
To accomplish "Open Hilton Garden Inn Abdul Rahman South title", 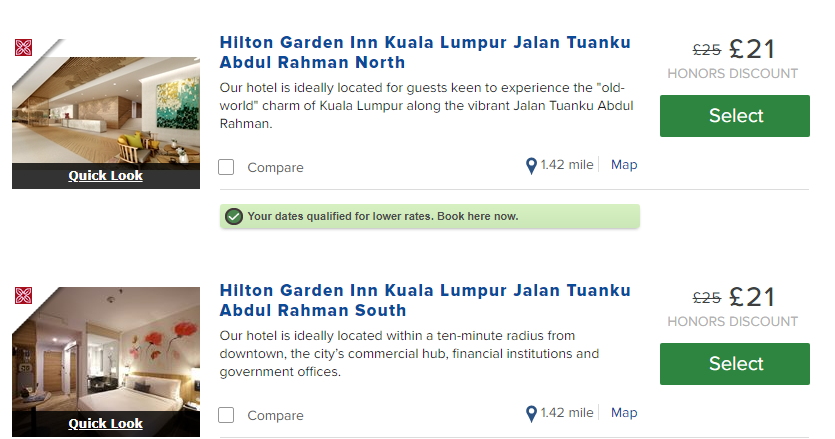I will click(424, 300).
